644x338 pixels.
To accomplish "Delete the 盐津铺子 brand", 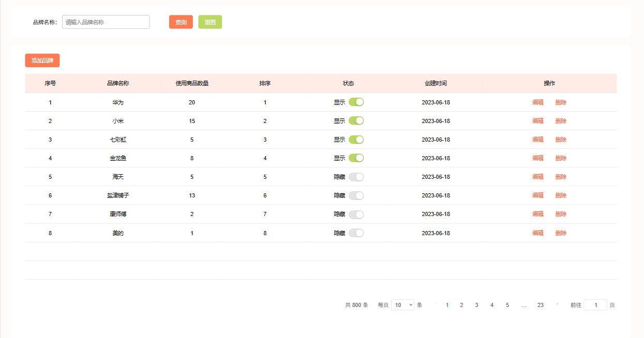I will coord(561,195).
